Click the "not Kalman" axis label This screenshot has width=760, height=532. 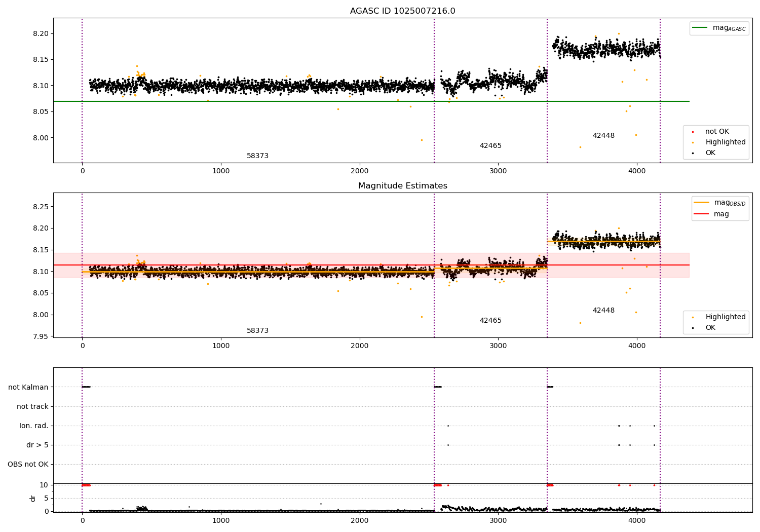point(28,387)
